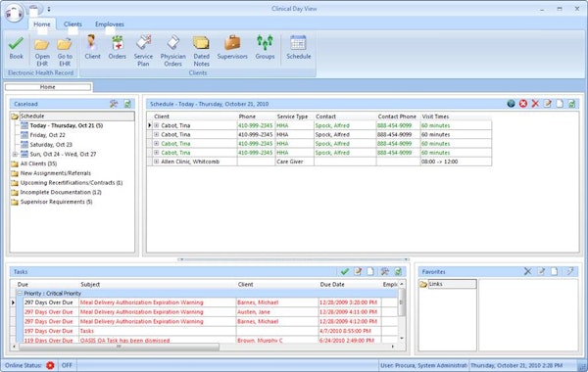Image resolution: width=588 pixels, height=372 pixels.
Task: Click edit task pencil icon in Tasks header
Action: click(358, 271)
